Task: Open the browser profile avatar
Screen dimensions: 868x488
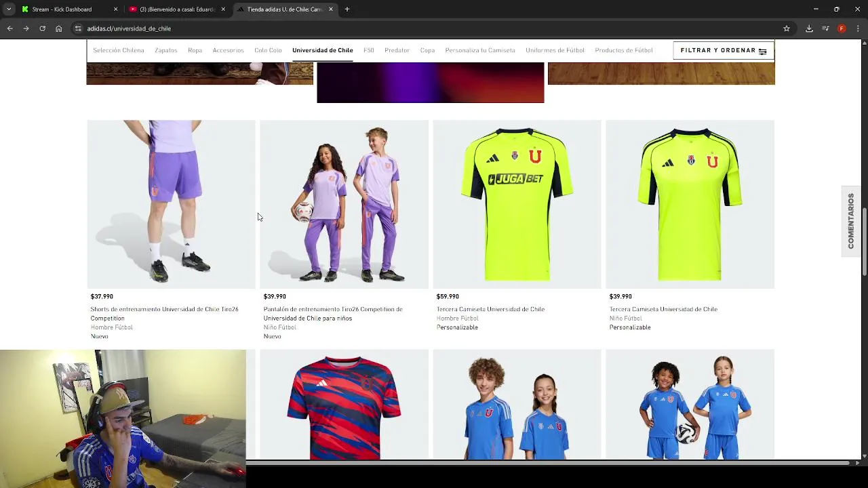Action: (x=842, y=28)
